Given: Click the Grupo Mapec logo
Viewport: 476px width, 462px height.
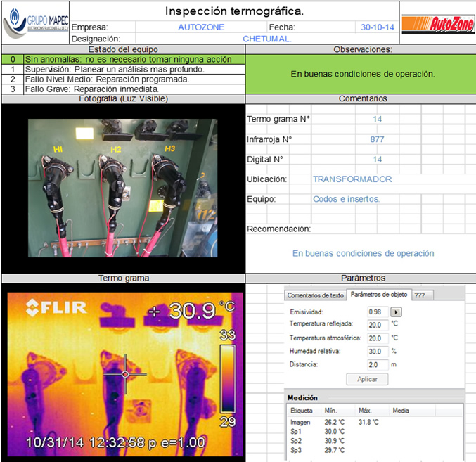Looking at the screenshot, I should [35, 23].
